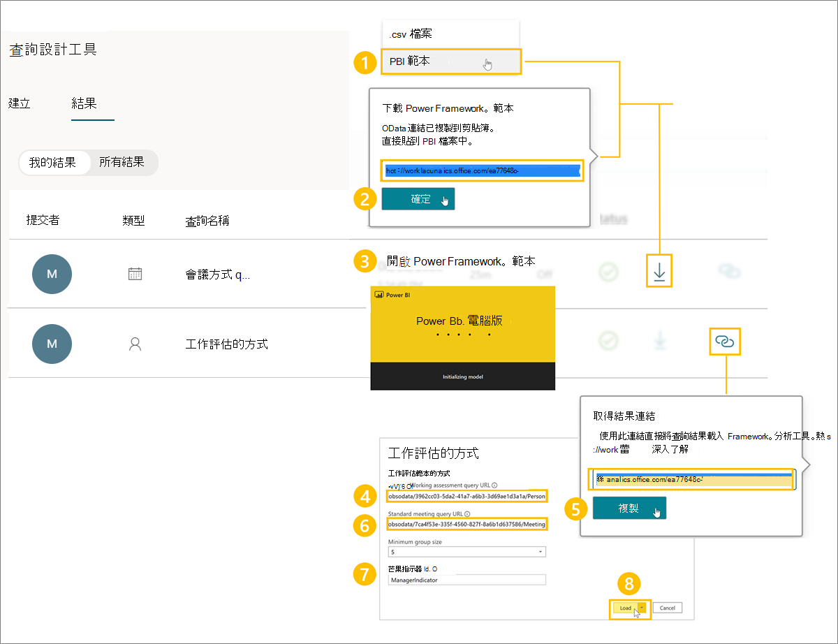Click the link icon on the 工作評估的方式 row

(x=725, y=342)
